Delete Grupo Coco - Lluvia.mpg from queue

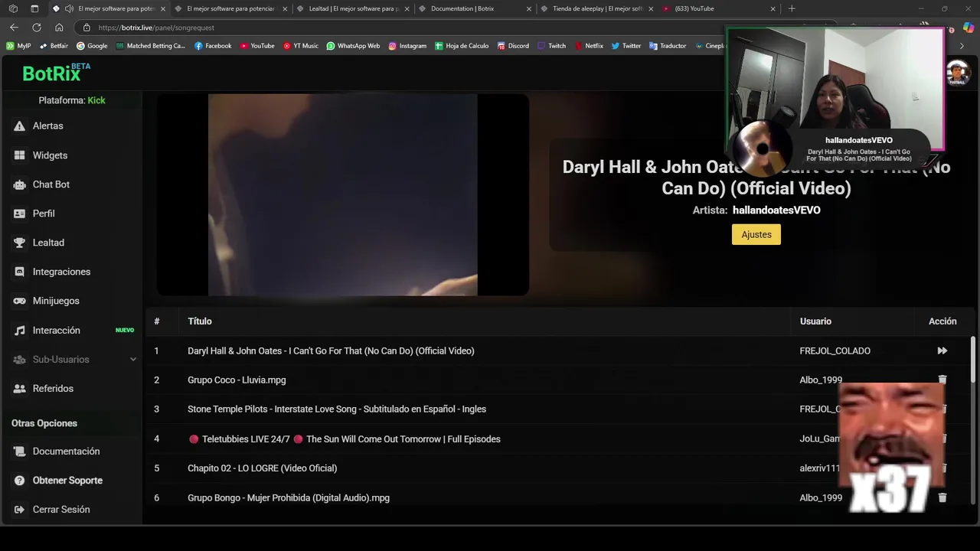[942, 380]
